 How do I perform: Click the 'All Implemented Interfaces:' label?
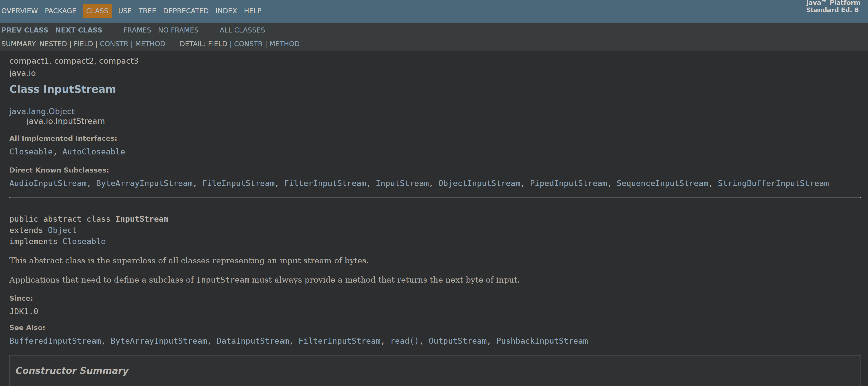(x=63, y=139)
